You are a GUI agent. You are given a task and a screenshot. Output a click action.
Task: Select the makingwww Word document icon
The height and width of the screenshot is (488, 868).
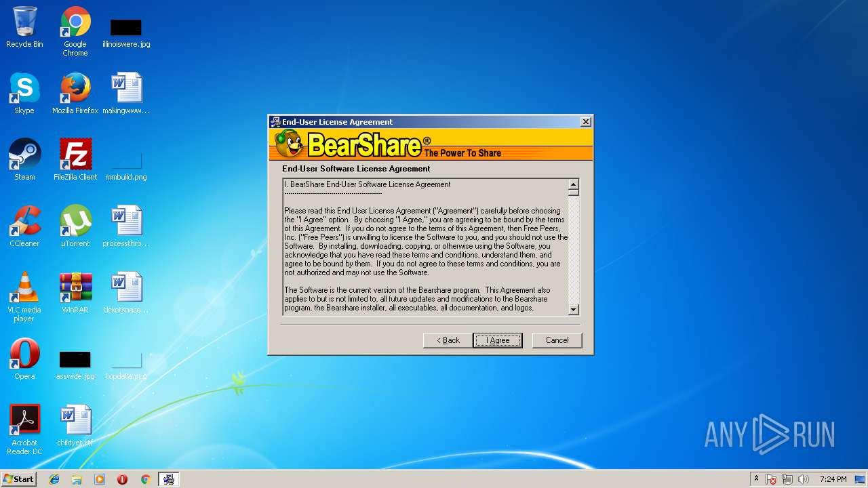[x=126, y=94]
